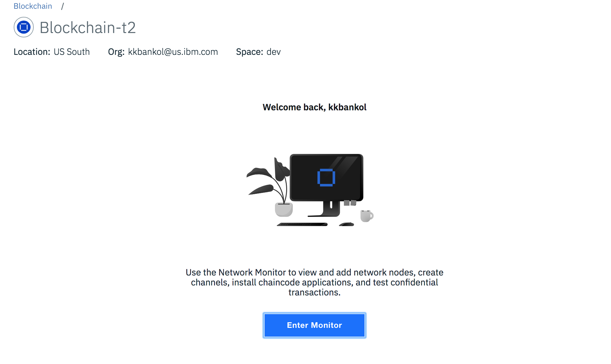Click the US South location value
Screen dimensions: 611x364
click(x=72, y=52)
